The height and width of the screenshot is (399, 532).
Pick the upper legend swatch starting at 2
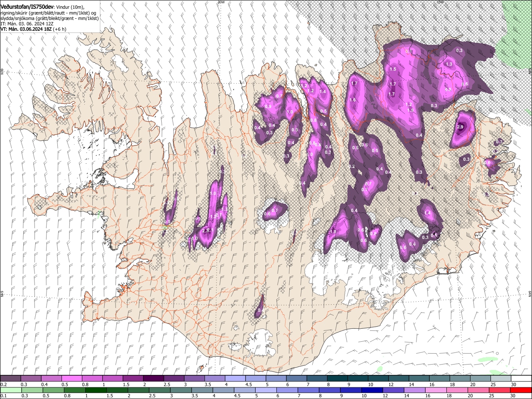click(x=153, y=378)
